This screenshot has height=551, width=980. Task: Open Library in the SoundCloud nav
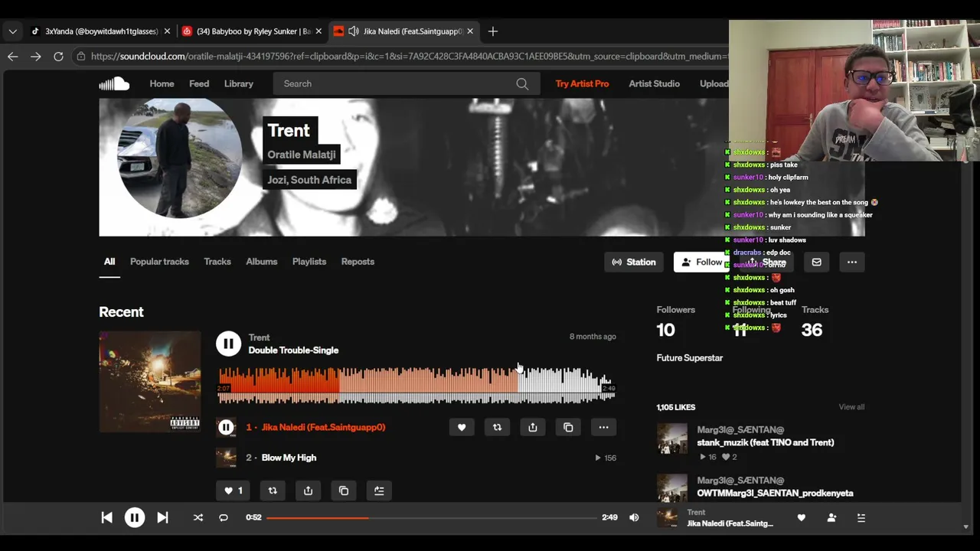coord(239,84)
